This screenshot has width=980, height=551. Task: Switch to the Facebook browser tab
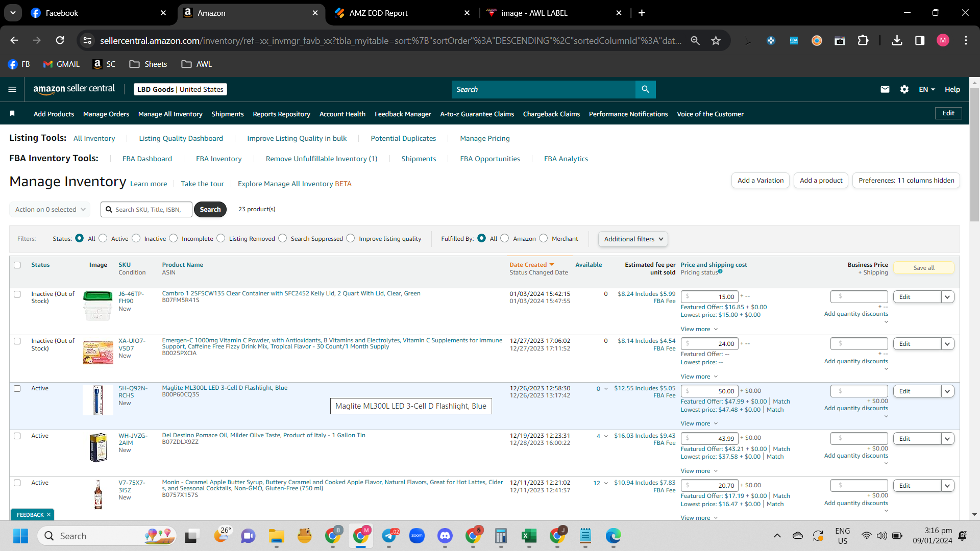pyautogui.click(x=97, y=13)
